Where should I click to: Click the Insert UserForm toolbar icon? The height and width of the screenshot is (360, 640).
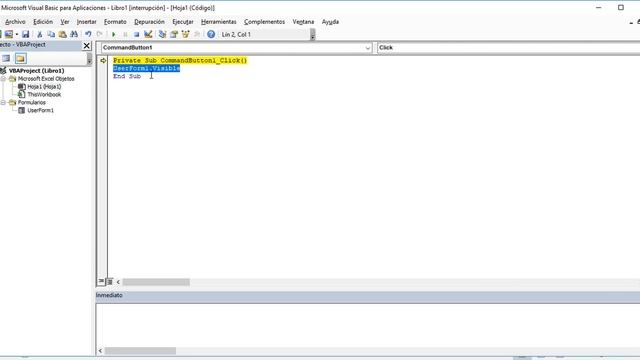[9, 34]
